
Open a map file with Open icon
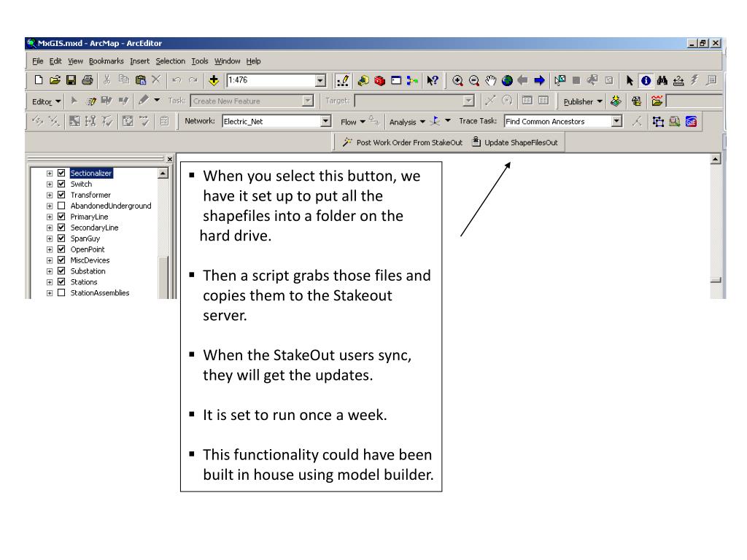[x=55, y=80]
